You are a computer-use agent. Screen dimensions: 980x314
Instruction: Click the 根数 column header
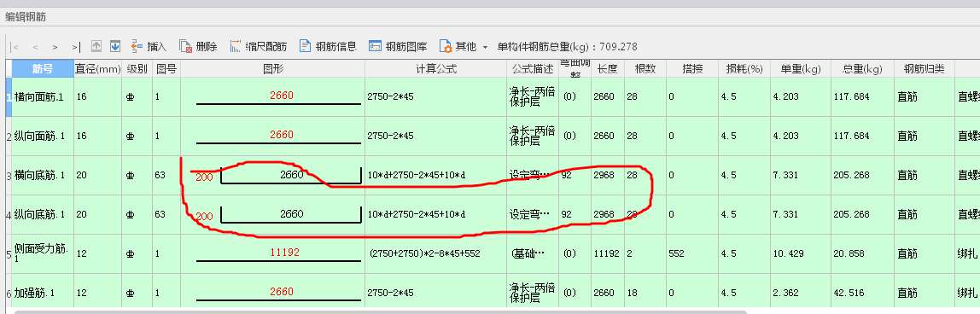tap(645, 68)
